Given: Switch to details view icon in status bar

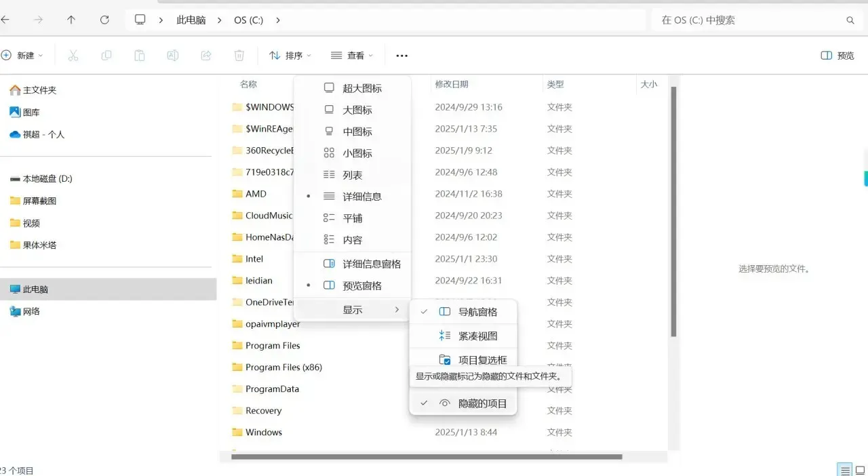Looking at the screenshot, I should 844,470.
